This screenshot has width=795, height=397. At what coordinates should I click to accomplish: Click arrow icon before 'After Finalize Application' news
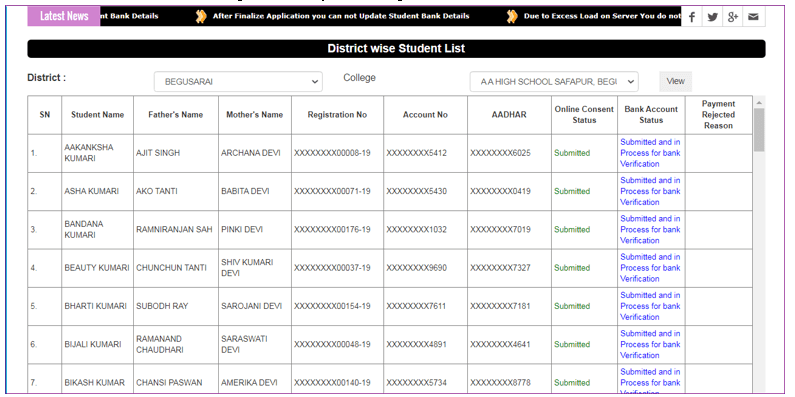[201, 16]
